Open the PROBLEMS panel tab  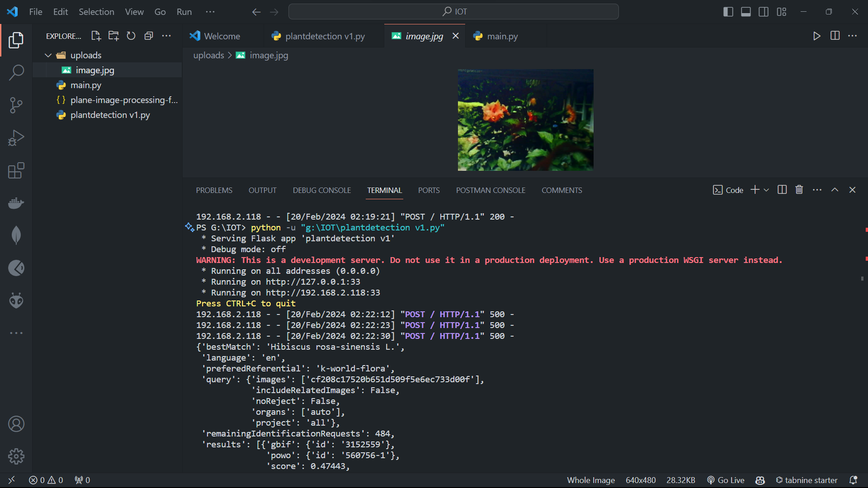click(214, 190)
